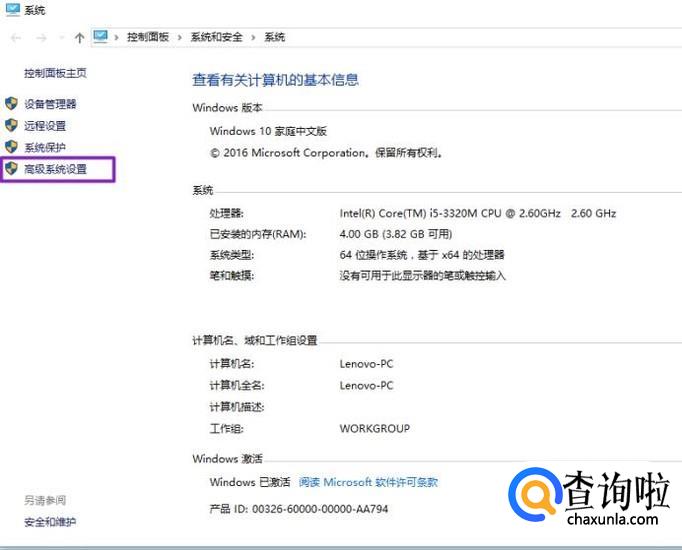
Task: Select text Windows 10 家庭中文版
Action: pos(268,131)
